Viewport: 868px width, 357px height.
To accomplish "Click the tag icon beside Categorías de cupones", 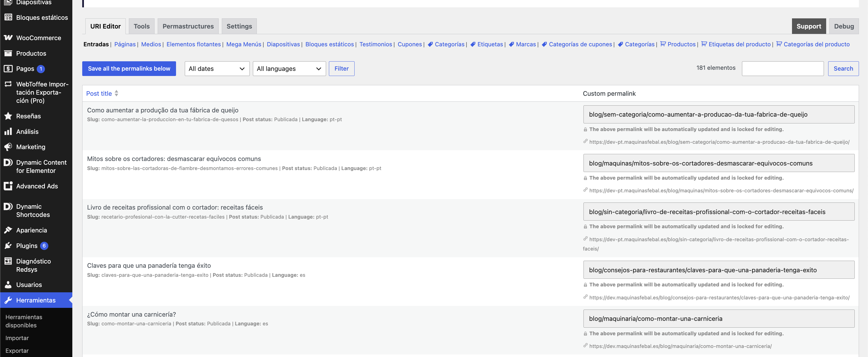I will click(x=544, y=44).
